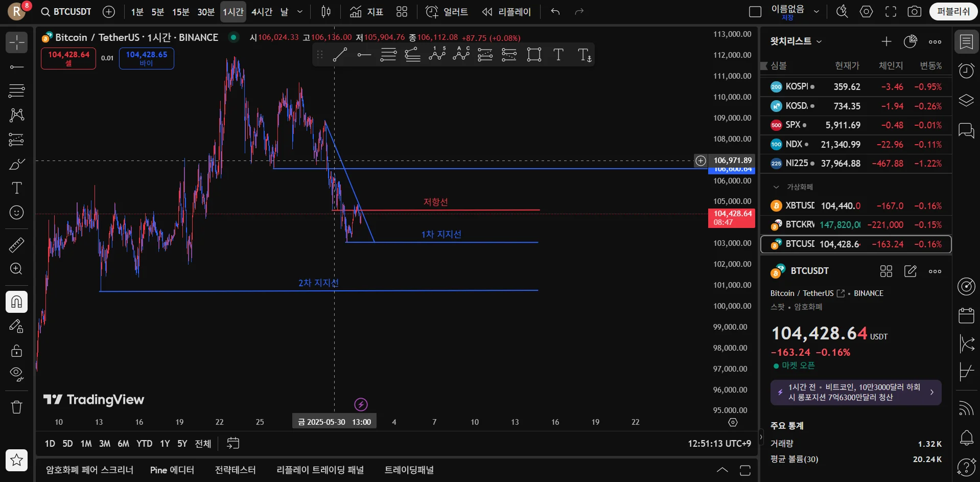Collapse the 가상화폐 watchlist section

(776, 187)
